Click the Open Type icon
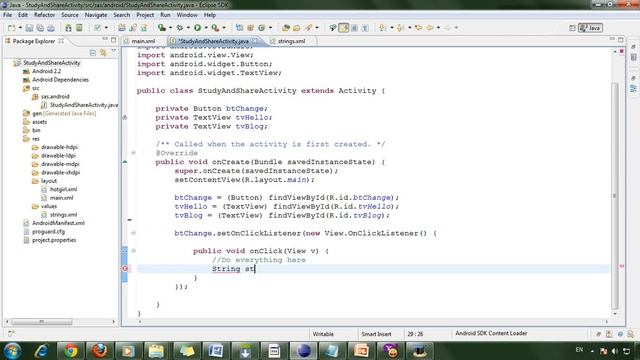Screen dimensions: 640x360 (286, 28)
